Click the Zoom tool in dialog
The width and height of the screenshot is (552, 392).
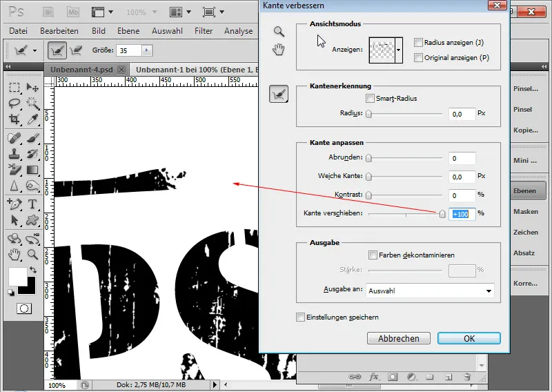tap(279, 31)
